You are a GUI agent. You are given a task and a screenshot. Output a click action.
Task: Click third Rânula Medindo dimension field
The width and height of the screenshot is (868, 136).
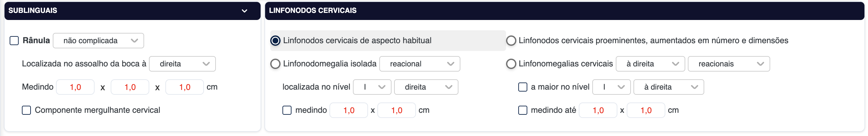[x=184, y=87]
